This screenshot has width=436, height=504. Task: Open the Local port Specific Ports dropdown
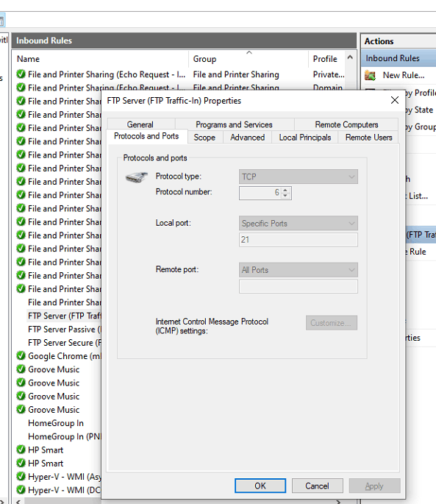point(299,224)
